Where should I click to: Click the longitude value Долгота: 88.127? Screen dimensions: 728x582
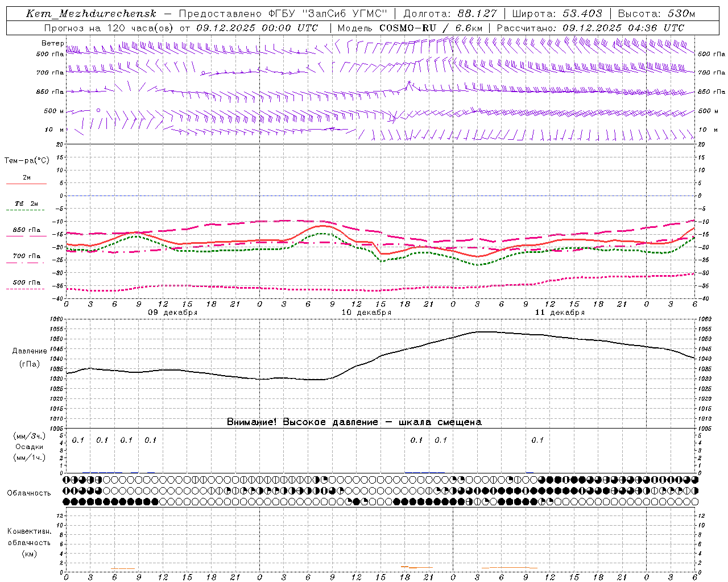point(450,14)
